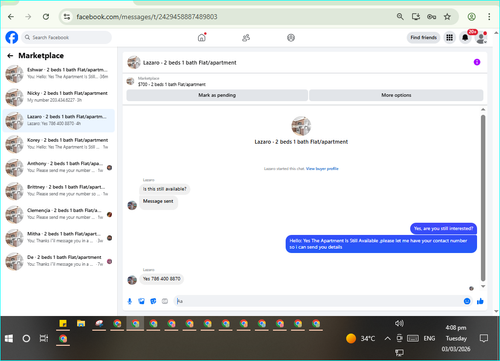Open the Friends icon in top navigation
Screen dimensions: 500x361
[246, 38]
